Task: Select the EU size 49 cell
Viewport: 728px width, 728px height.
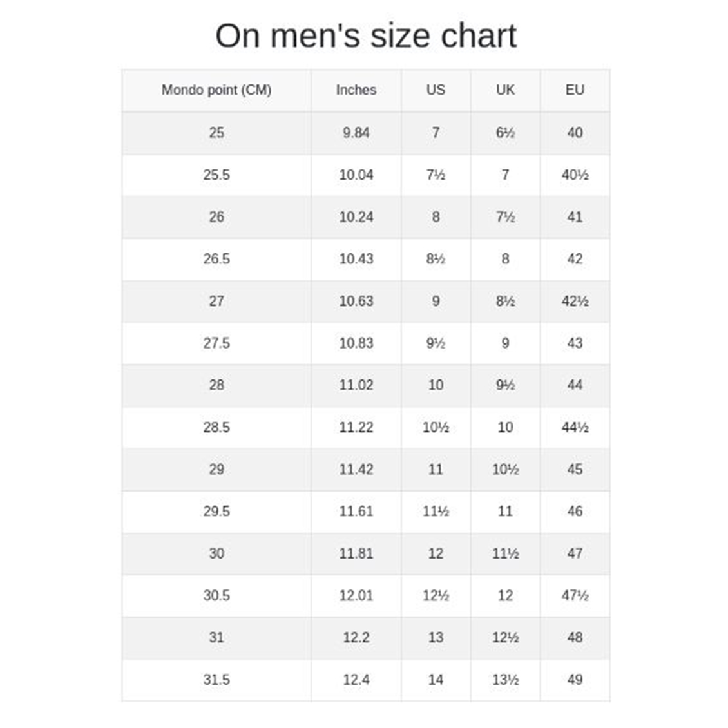Action: tap(575, 680)
